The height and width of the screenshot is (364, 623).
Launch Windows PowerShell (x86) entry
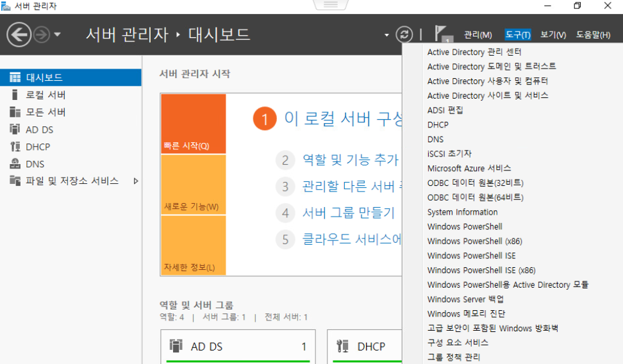(475, 241)
